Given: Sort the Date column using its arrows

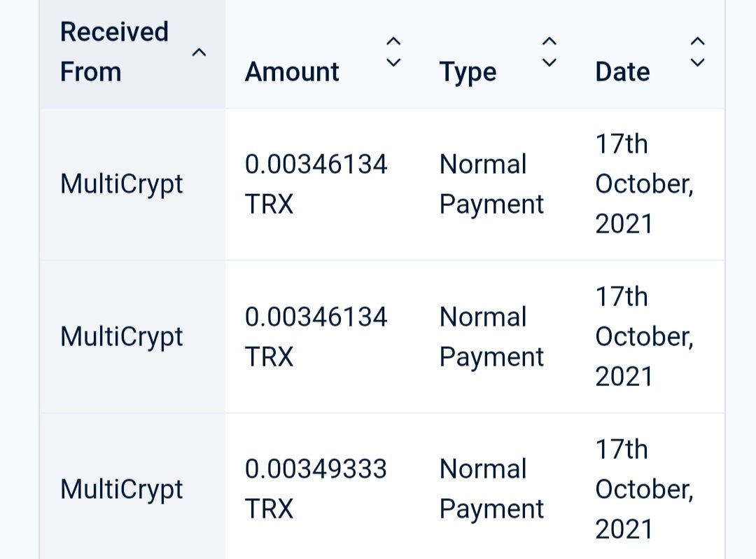Looking at the screenshot, I should pos(698,52).
